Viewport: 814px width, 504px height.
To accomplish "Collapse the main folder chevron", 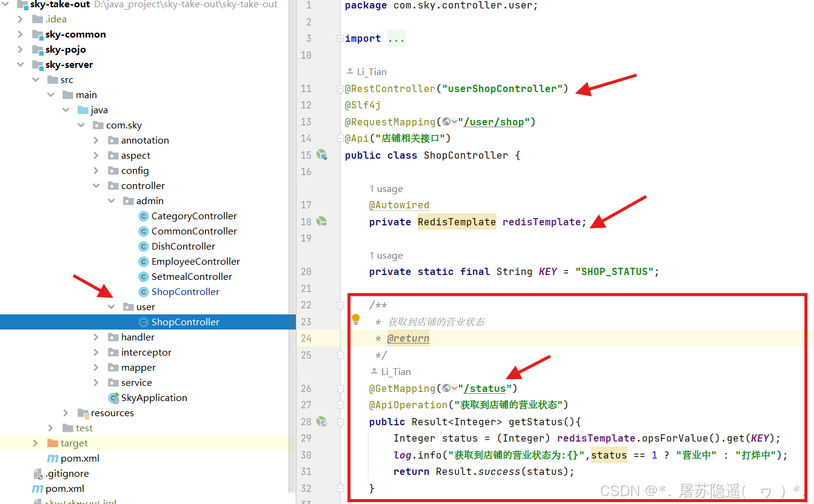I will pyautogui.click(x=51, y=95).
